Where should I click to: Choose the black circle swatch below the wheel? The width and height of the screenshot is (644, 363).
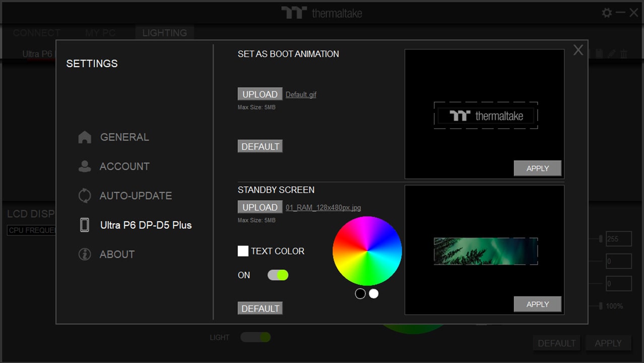(x=360, y=293)
